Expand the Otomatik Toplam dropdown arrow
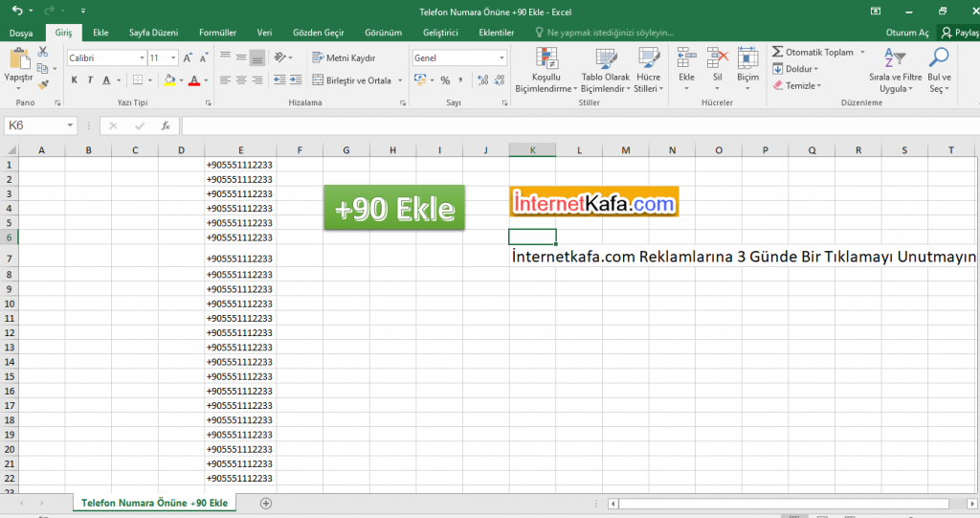980x518 pixels. click(x=862, y=52)
